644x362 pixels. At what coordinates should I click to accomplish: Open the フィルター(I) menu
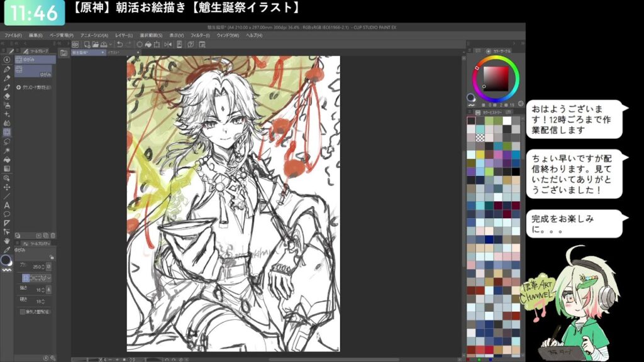199,35
